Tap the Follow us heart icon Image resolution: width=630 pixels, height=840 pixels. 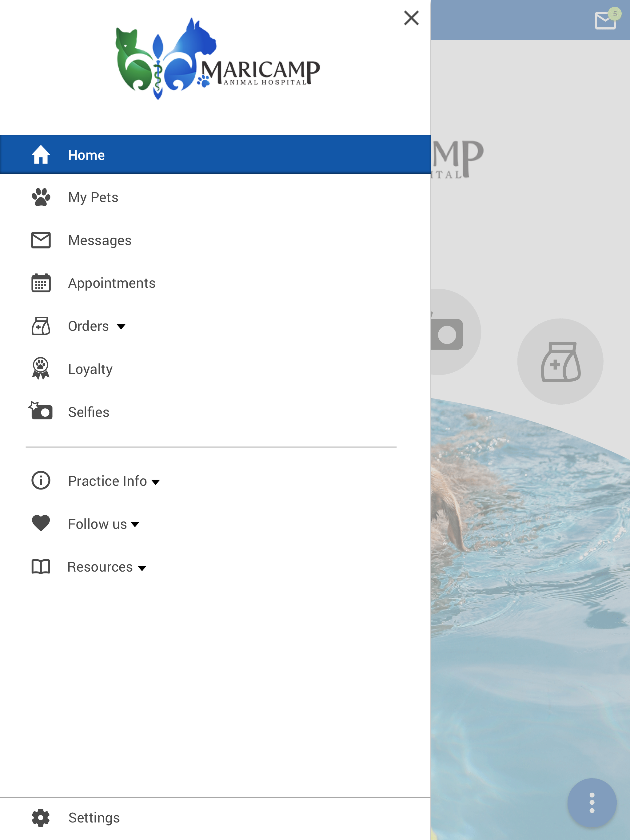pyautogui.click(x=41, y=523)
